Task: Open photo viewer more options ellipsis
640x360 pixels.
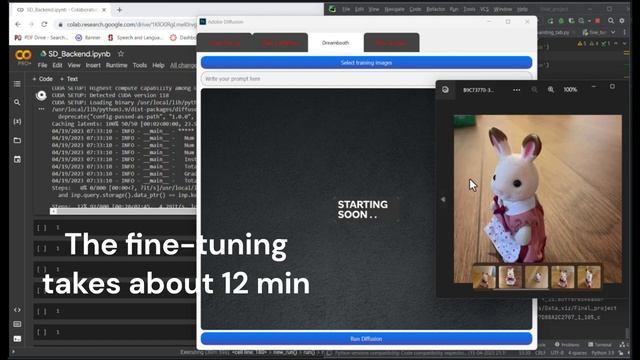Action: point(517,90)
